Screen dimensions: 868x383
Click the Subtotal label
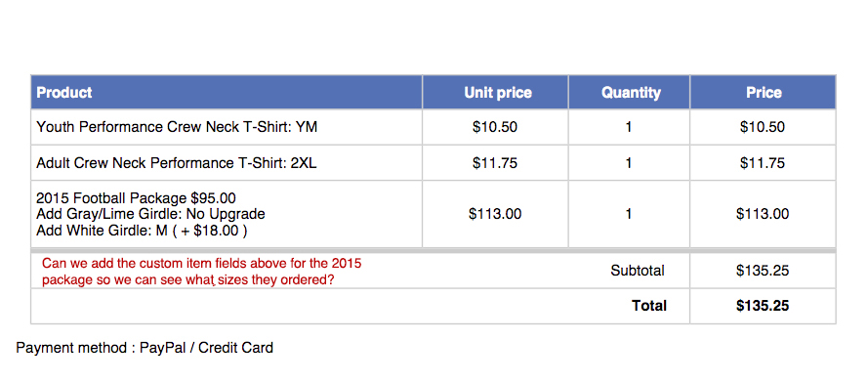point(638,271)
